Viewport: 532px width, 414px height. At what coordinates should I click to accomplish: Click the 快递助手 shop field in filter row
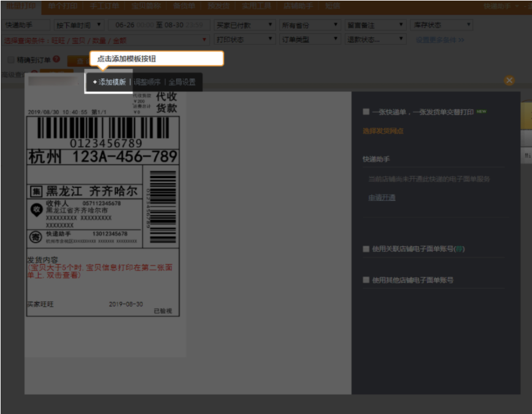[x=26, y=25]
